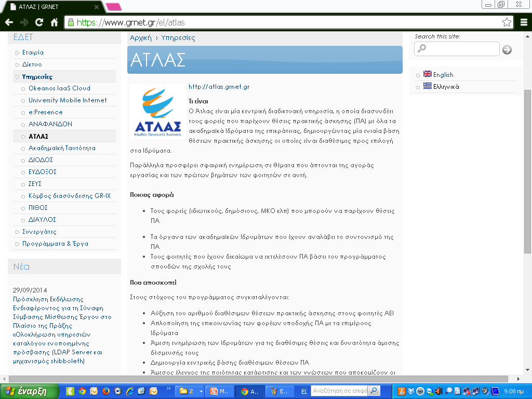
Task: Launch Firefox from the quick launch bar
Action: pos(106,391)
